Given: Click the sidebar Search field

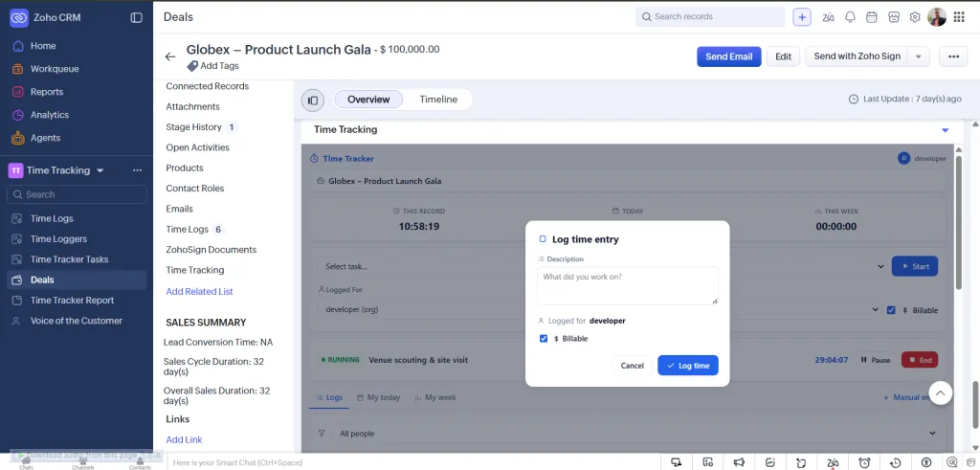Looking at the screenshot, I should coord(77,194).
